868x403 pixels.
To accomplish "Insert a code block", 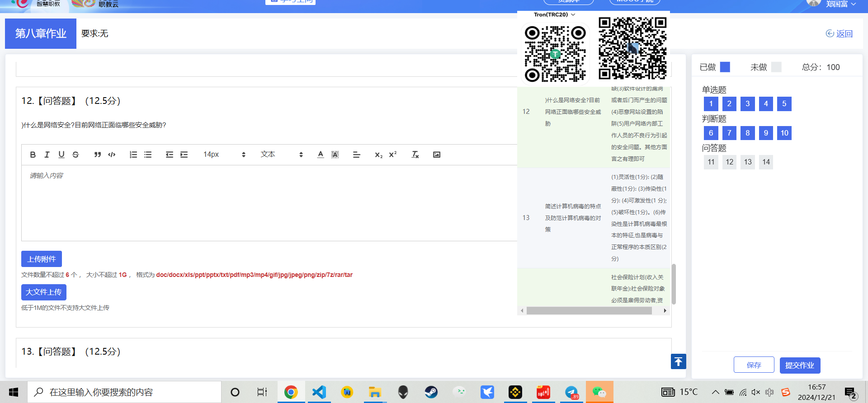I will [x=112, y=155].
